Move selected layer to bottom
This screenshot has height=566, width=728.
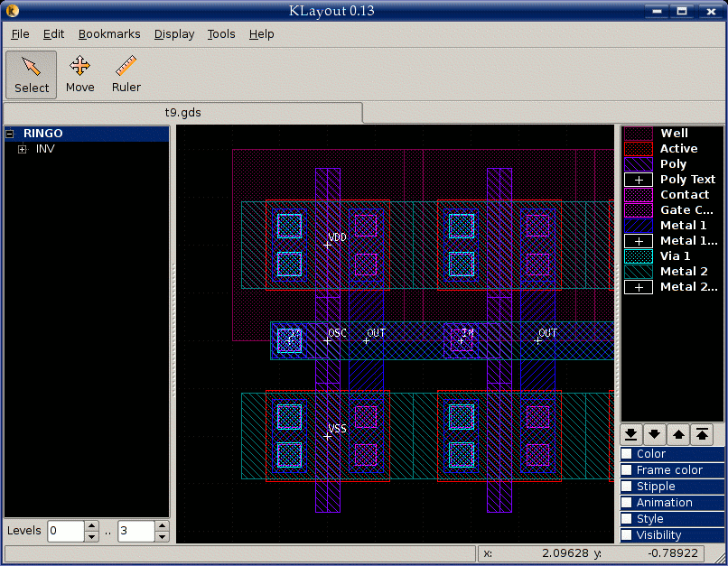(x=632, y=434)
